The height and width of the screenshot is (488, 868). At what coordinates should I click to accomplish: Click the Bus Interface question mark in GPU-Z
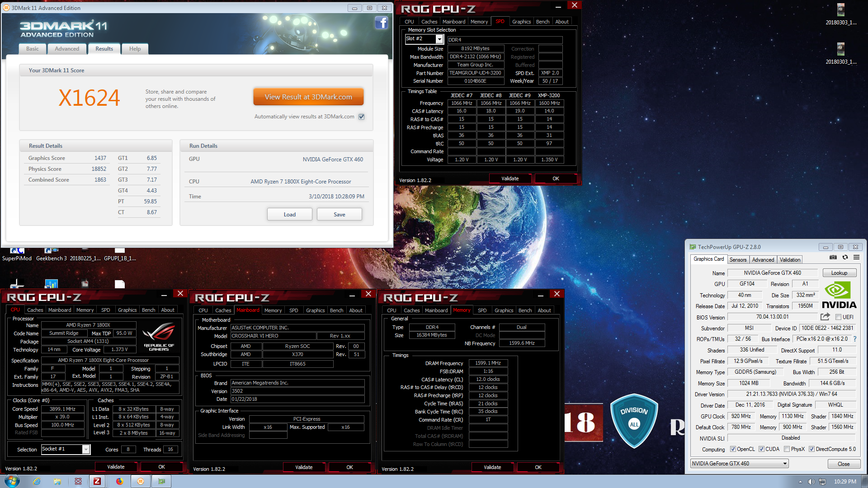(x=855, y=339)
